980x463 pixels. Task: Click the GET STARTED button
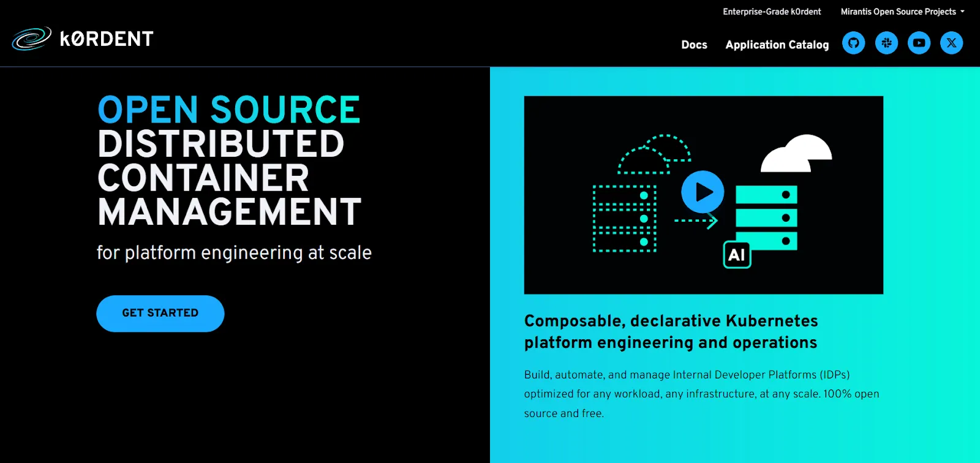(160, 314)
